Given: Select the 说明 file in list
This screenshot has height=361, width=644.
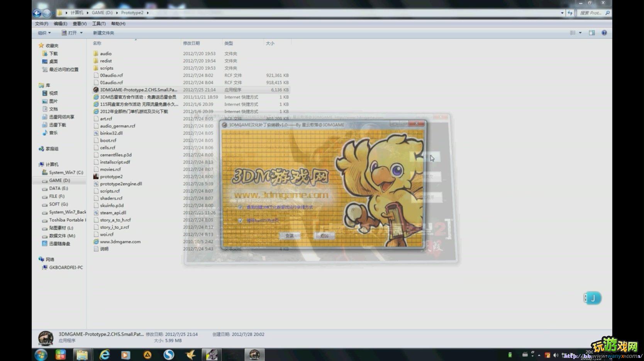Looking at the screenshot, I should (x=104, y=249).
